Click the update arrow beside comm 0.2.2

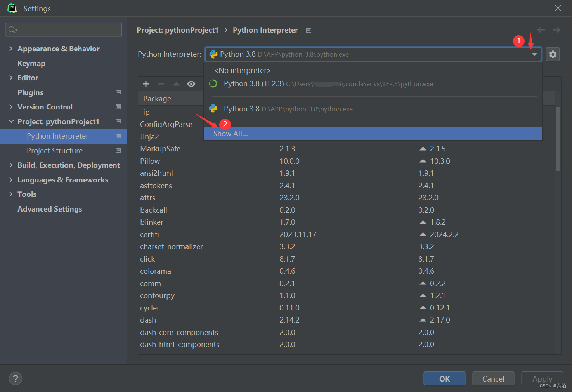[423, 283]
